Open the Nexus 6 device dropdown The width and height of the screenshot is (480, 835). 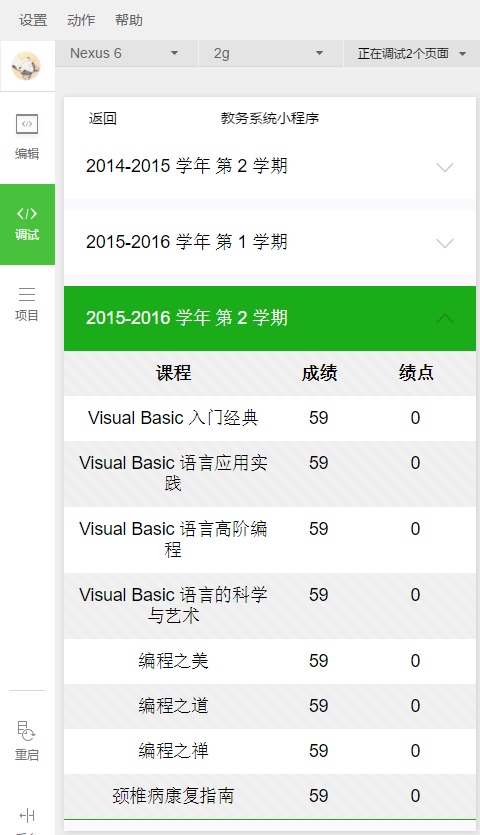tap(126, 53)
